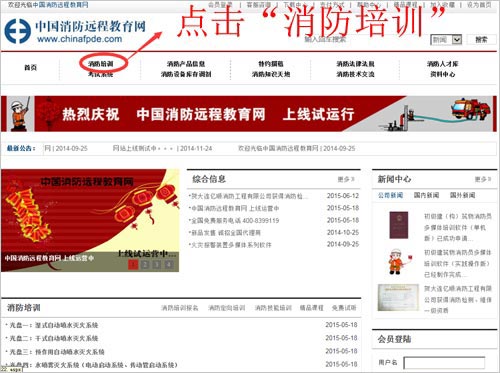Screen dimensions: 500x373
Task: Open 消防培训 in the navigation menu
Action: coord(101,63)
